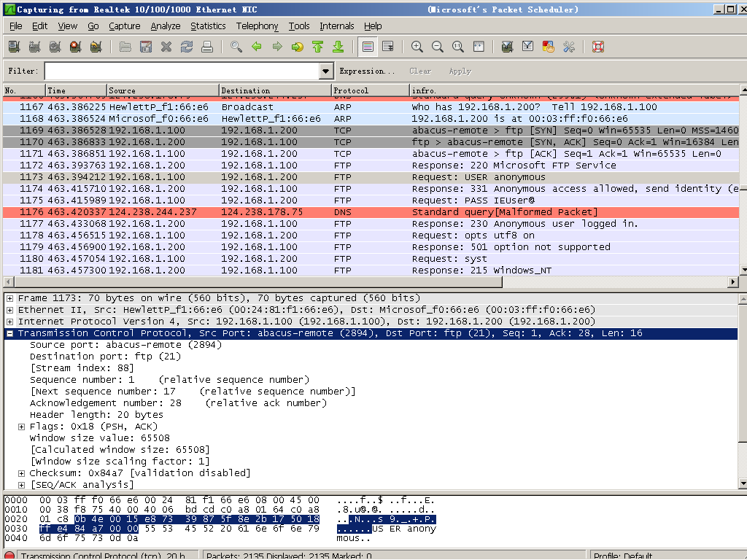Click the go-to-packet-number icon
This screenshot has height=560, width=747.
point(298,47)
